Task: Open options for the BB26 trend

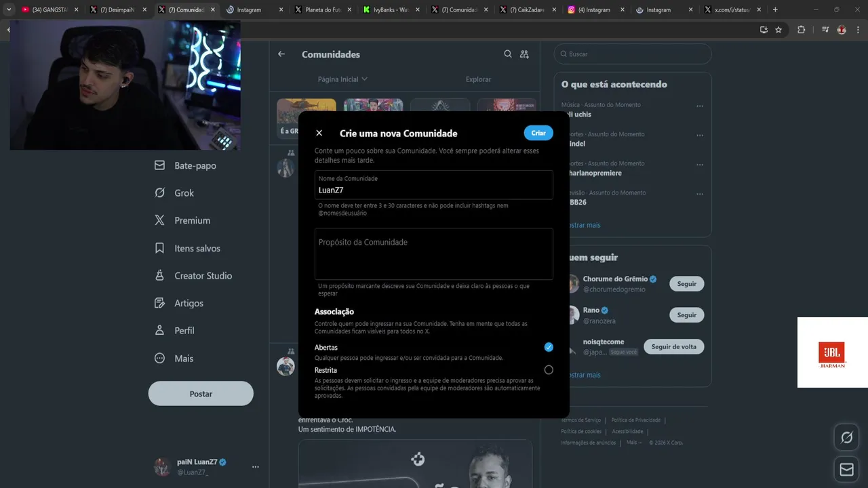Action: pyautogui.click(x=700, y=194)
